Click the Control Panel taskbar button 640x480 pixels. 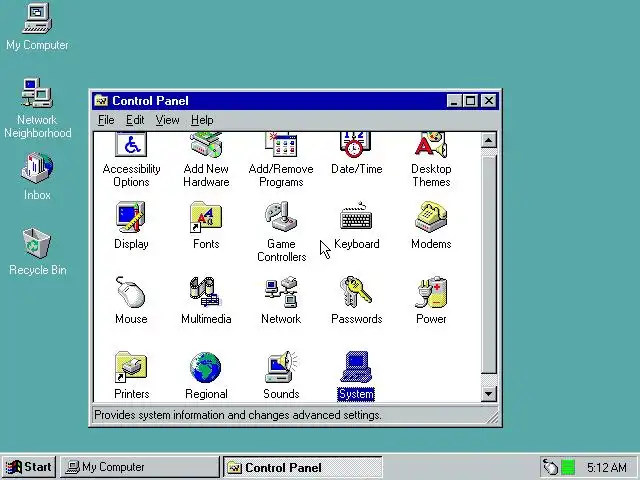point(303,467)
